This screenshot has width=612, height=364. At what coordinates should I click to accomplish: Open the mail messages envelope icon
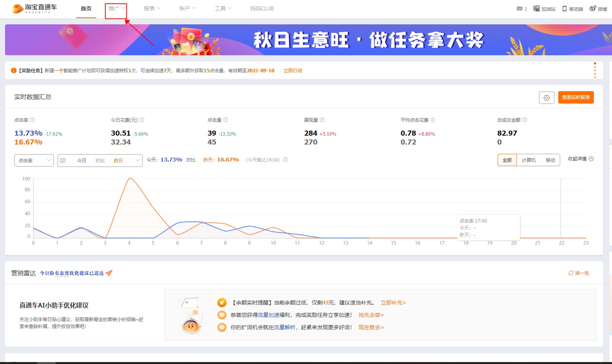click(x=520, y=9)
